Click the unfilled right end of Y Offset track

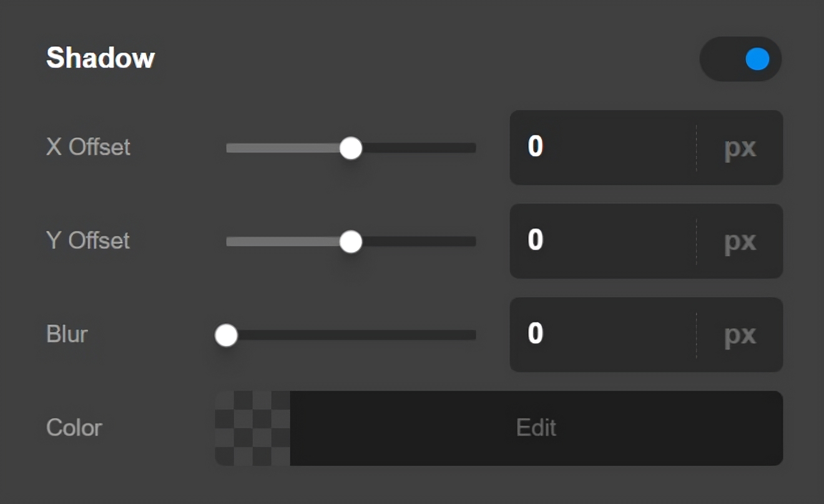click(x=462, y=242)
